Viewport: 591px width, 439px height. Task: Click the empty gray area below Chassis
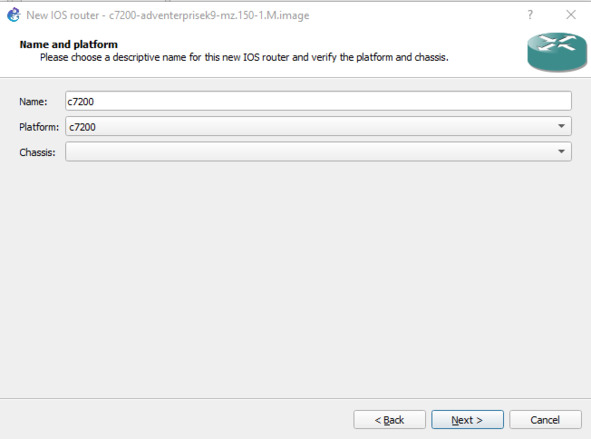click(x=296, y=279)
